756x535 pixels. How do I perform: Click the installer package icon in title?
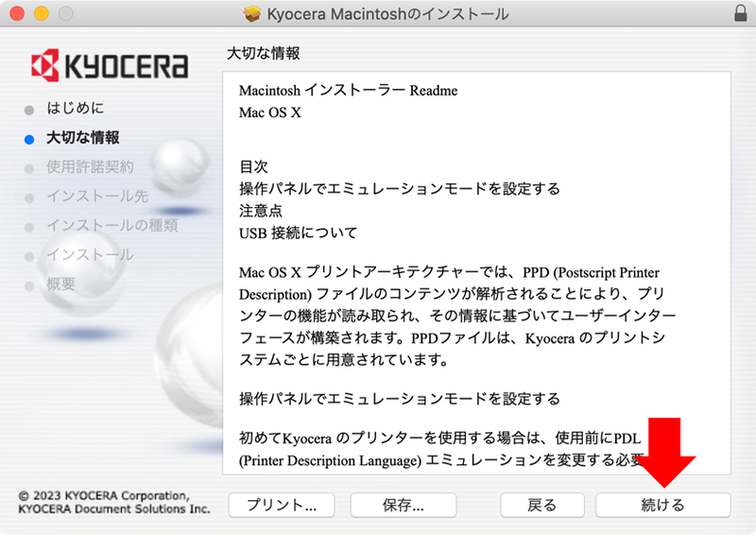[x=251, y=13]
